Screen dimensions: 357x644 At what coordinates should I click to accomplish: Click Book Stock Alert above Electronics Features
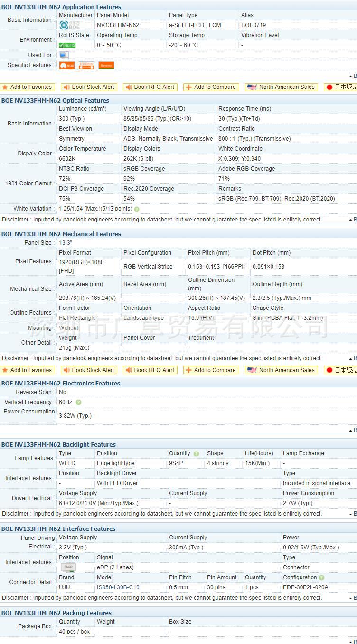tap(89, 370)
